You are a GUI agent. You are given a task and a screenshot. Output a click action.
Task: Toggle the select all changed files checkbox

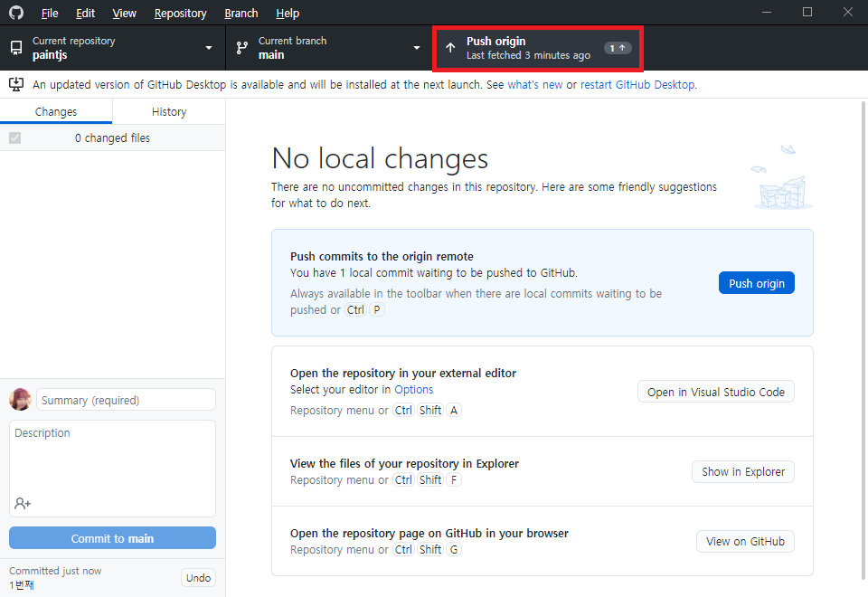(15, 137)
